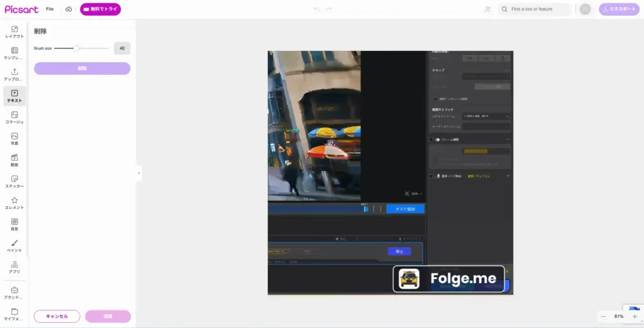This screenshot has width=644, height=328.
Task: Select the テキスト text tool
Action: [x=14, y=96]
